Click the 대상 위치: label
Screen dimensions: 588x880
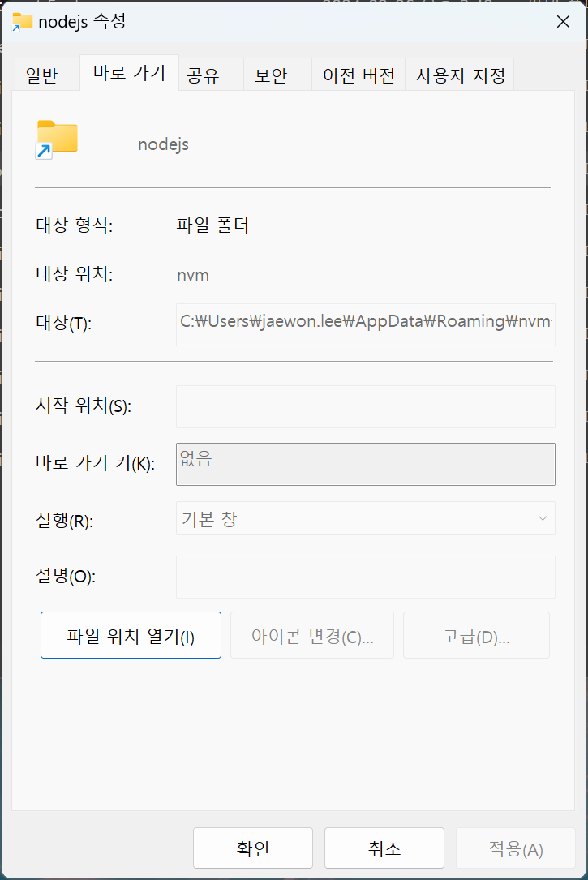74,274
